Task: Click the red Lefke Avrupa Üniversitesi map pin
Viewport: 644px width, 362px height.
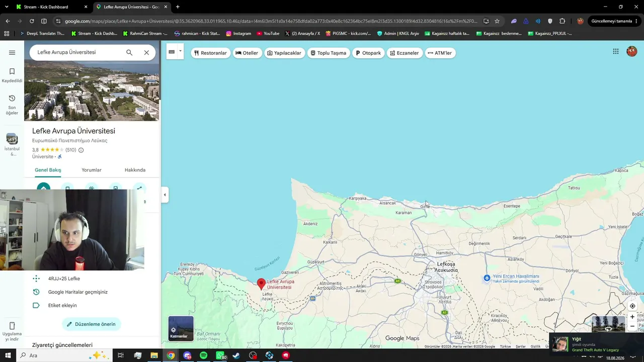Action: click(x=261, y=285)
